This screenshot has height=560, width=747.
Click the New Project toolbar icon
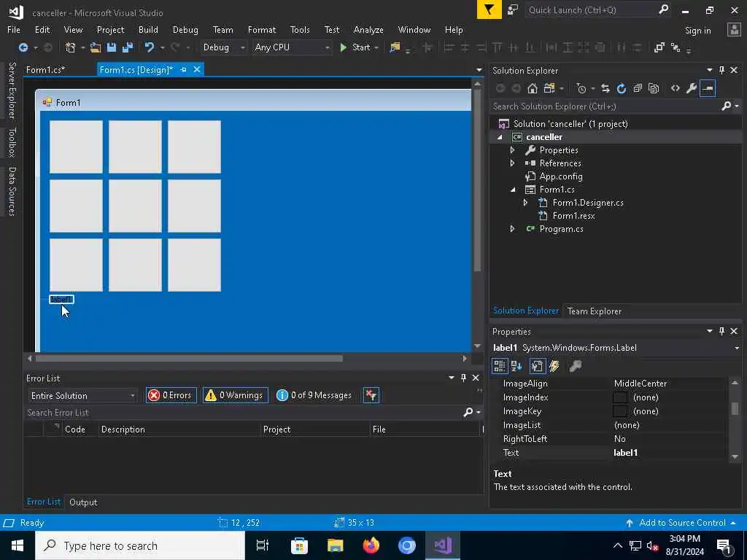pos(71,47)
